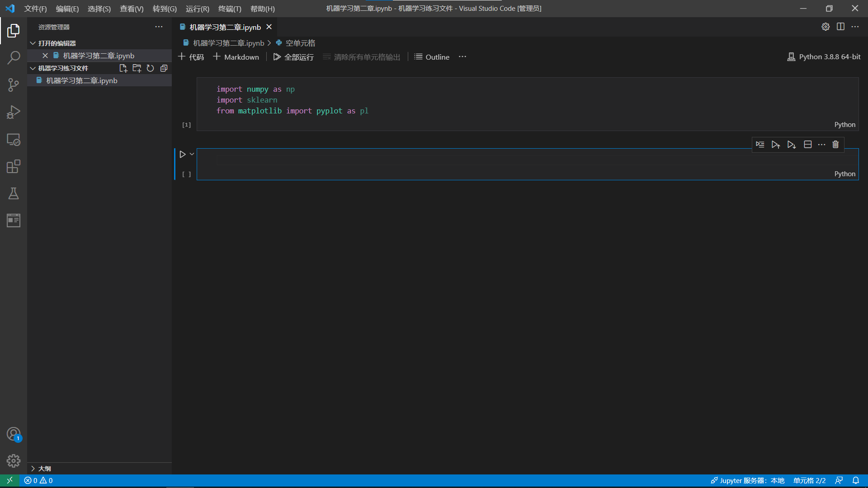The height and width of the screenshot is (488, 868).
Task: Open the 运行(R) menu
Action: click(x=197, y=9)
